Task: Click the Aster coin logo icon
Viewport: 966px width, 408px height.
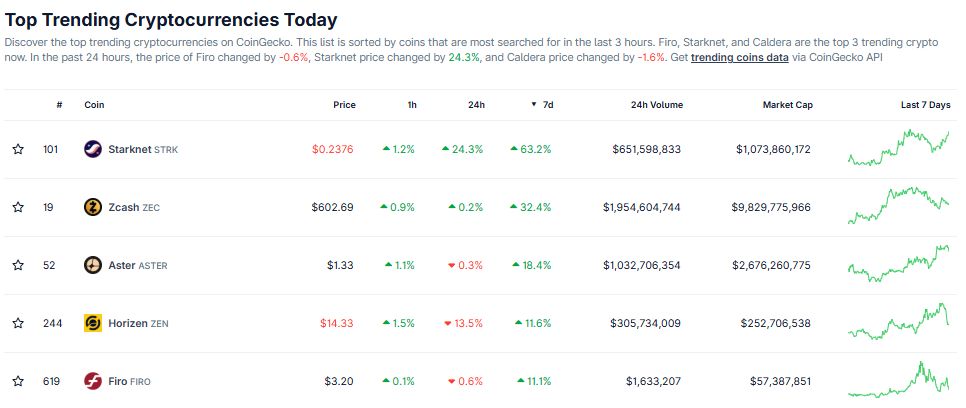Action: point(93,265)
